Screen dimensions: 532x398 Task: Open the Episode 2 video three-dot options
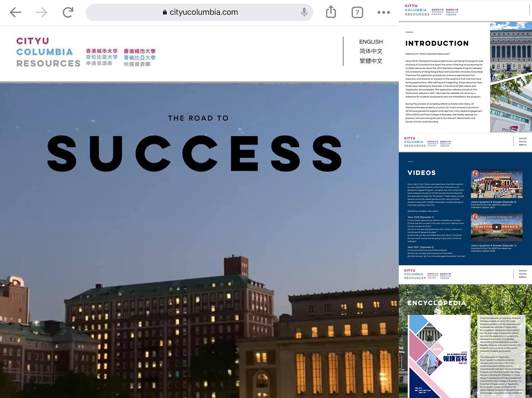[x=517, y=174]
